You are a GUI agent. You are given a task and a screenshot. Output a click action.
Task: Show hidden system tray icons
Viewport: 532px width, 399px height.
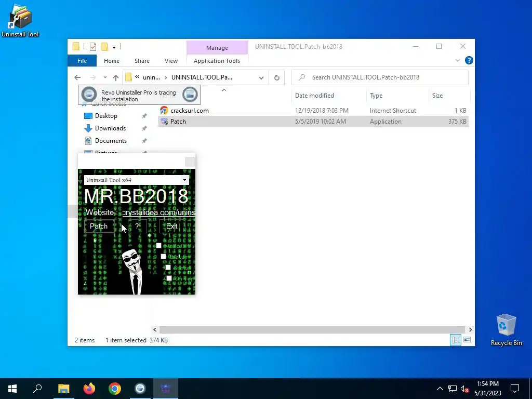click(440, 389)
